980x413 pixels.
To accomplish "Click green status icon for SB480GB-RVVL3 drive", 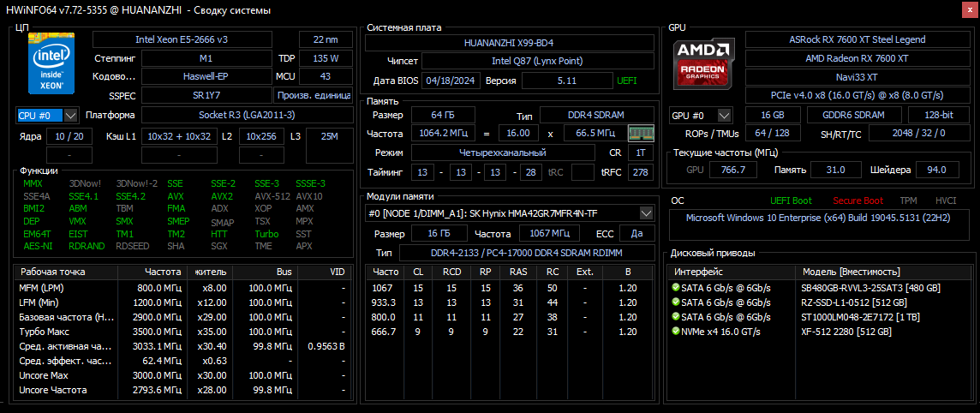I will pyautogui.click(x=675, y=287).
